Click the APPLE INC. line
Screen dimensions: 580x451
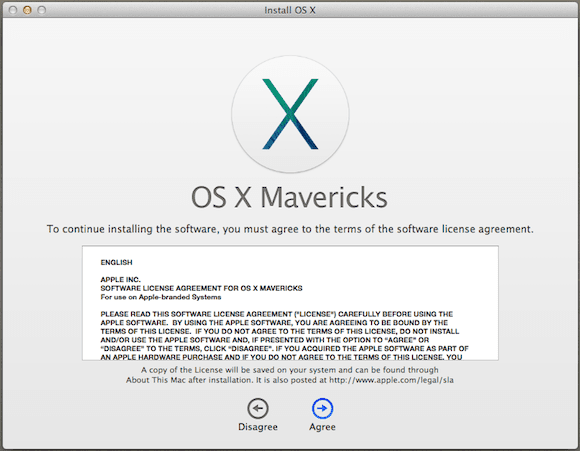(121, 280)
